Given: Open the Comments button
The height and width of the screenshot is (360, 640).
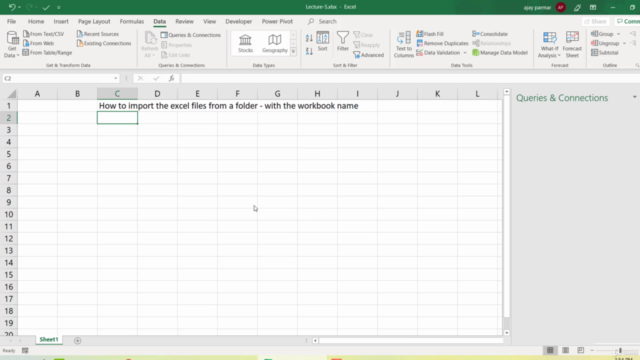Looking at the screenshot, I should [x=628, y=21].
